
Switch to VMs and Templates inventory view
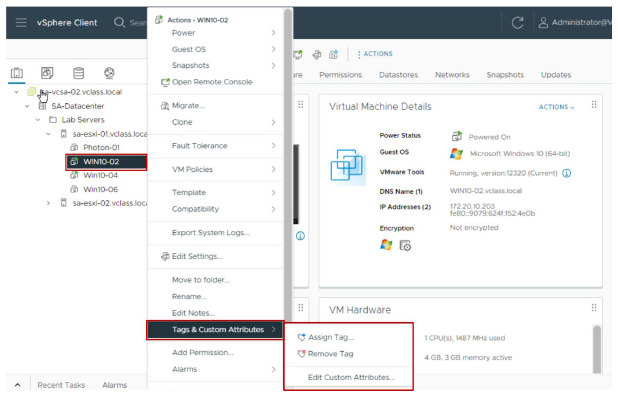pyautogui.click(x=48, y=72)
